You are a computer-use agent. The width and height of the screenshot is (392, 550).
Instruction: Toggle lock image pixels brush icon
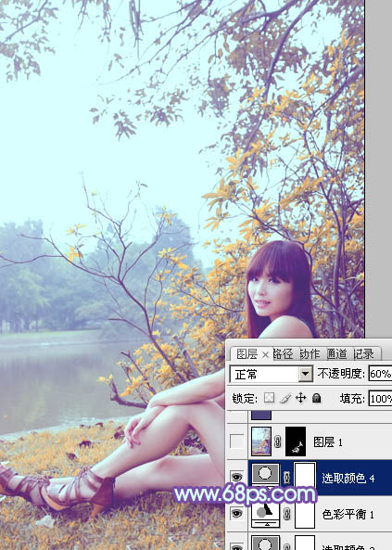pyautogui.click(x=285, y=398)
